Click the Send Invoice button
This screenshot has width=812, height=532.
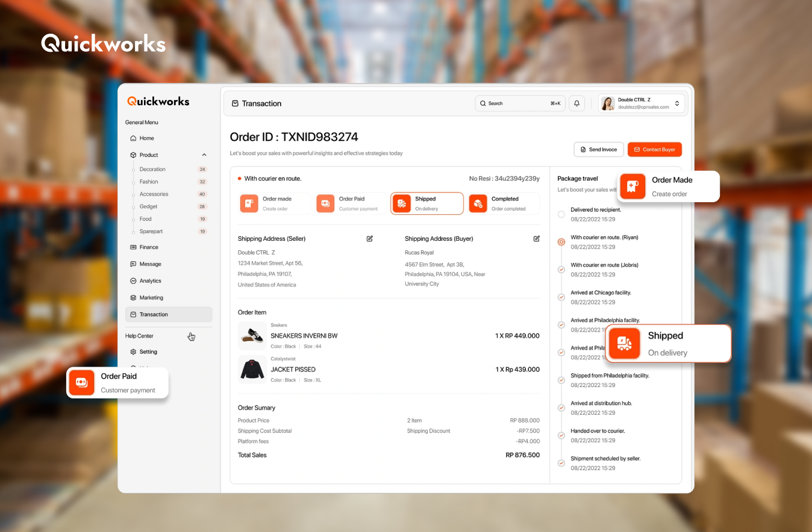point(598,149)
